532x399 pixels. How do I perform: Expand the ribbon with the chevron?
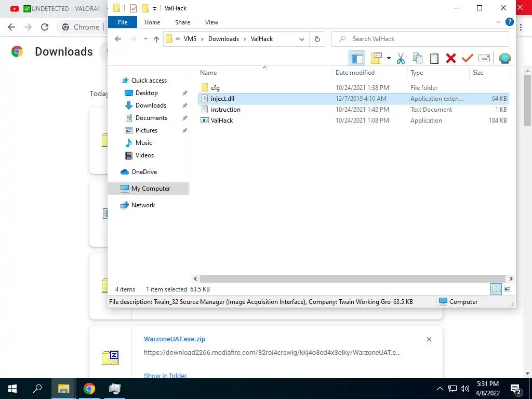click(498, 22)
